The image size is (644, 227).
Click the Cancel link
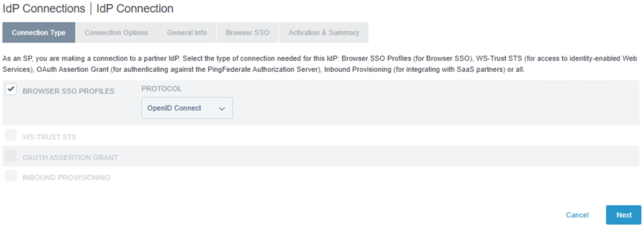pos(577,215)
